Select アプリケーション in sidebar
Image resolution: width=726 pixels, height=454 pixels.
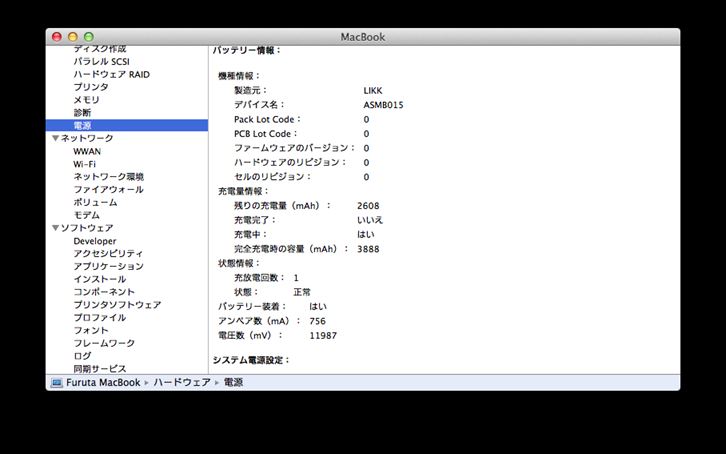(x=108, y=266)
